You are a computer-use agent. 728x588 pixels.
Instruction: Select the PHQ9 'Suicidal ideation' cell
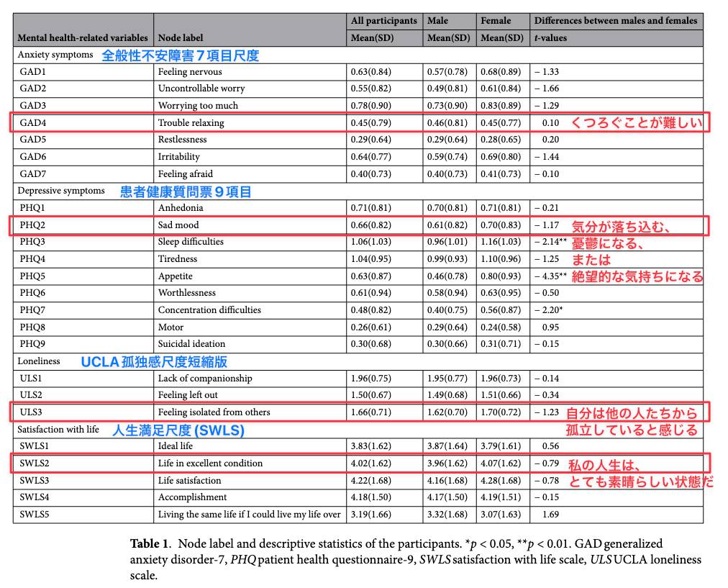192,344
